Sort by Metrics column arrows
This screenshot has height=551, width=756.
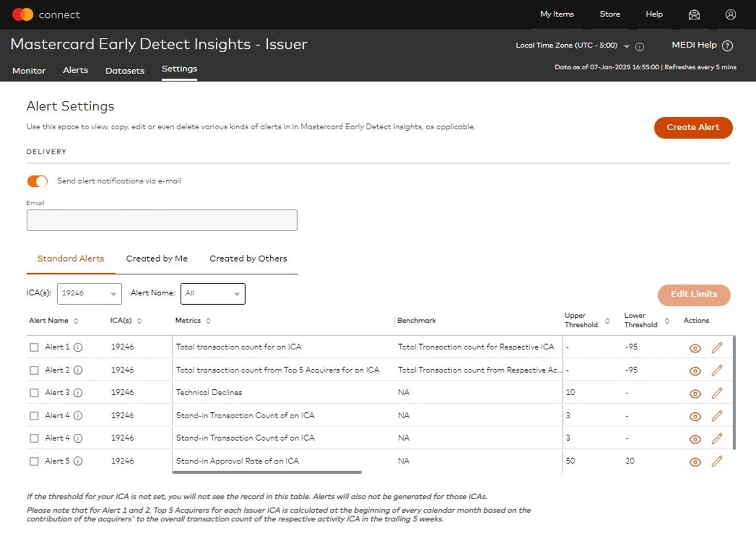208,321
